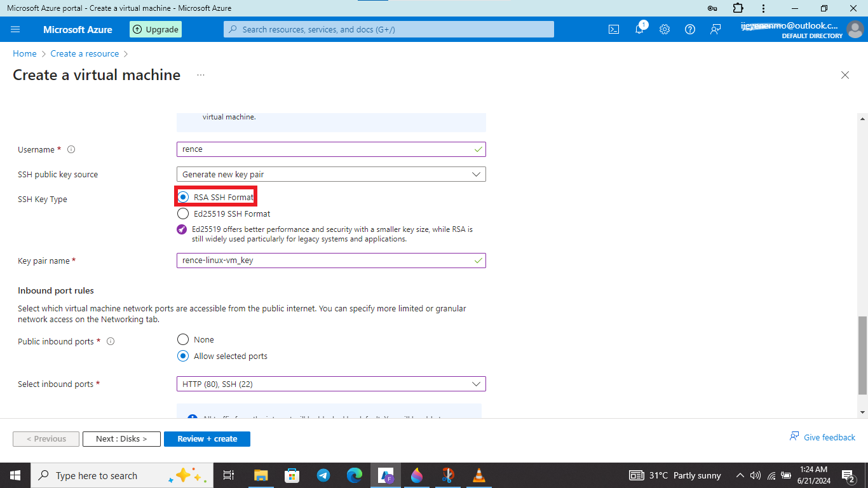Click the Public inbound ports info icon
This screenshot has width=868, height=488.
[x=111, y=341]
